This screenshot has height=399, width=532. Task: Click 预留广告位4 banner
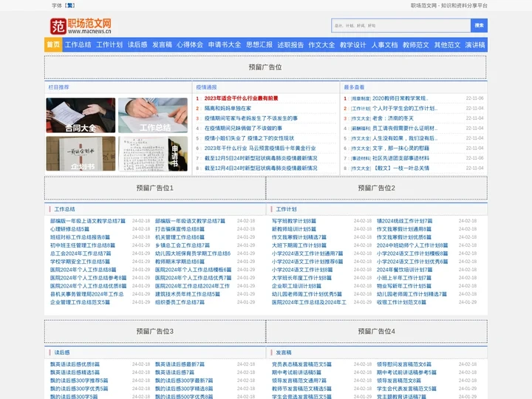click(377, 331)
